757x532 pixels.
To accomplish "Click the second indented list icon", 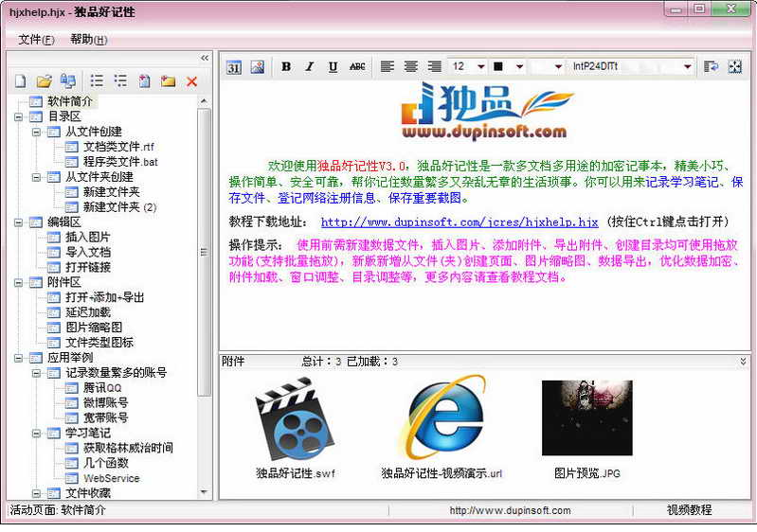I will point(120,81).
